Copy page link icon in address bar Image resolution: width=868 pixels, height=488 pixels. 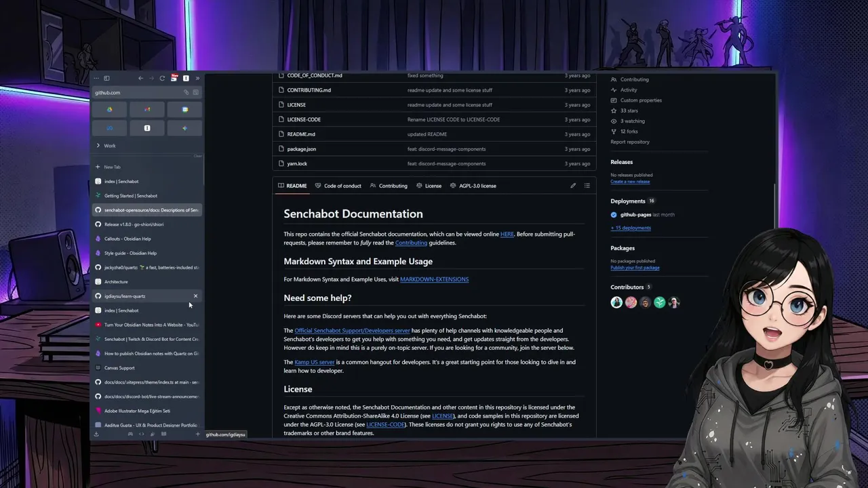(186, 92)
